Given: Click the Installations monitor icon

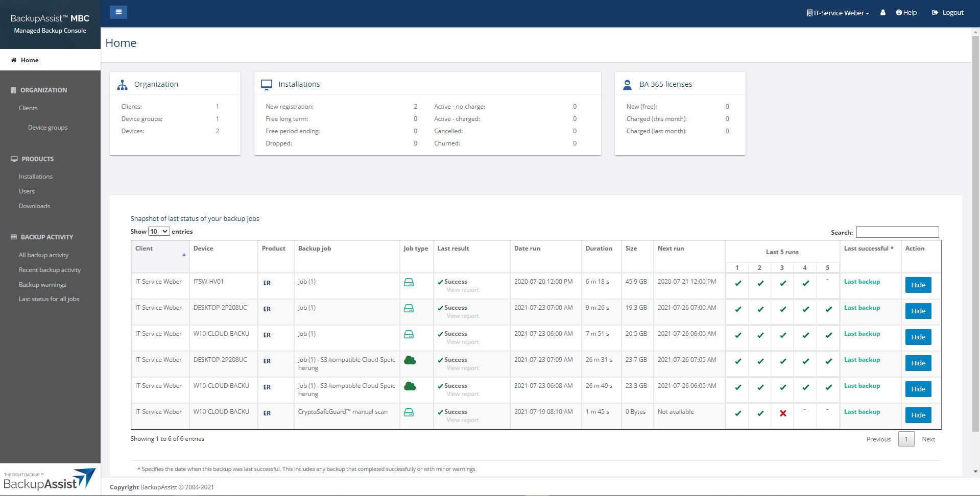Looking at the screenshot, I should tap(267, 85).
